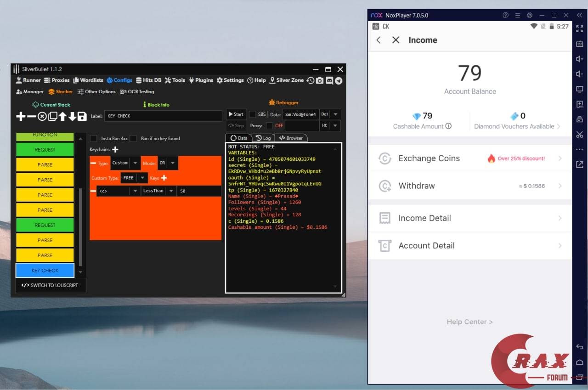Expand the Debugger proxy type dropdown
The width and height of the screenshot is (588, 390).
point(330,125)
